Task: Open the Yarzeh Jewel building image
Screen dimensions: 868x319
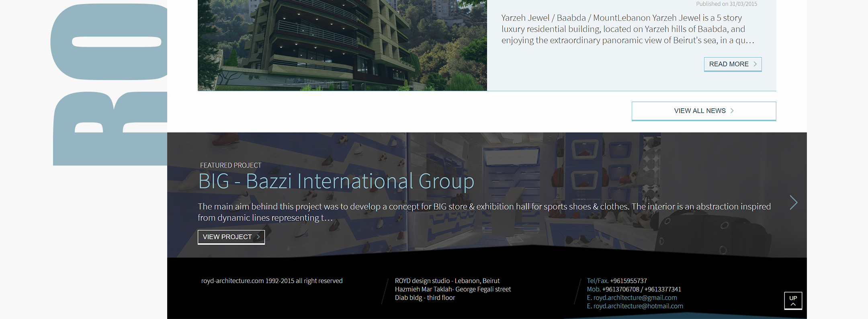Action: click(342, 45)
